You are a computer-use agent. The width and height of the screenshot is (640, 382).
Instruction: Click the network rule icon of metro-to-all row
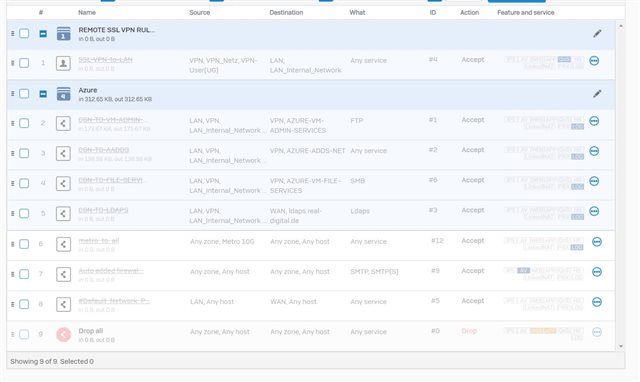click(63, 244)
